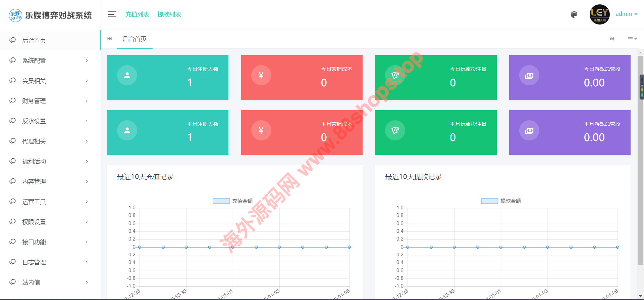The width and height of the screenshot is (644, 300).
Task: Click cards icon on 本月玩家投注量 card
Action: point(395,130)
